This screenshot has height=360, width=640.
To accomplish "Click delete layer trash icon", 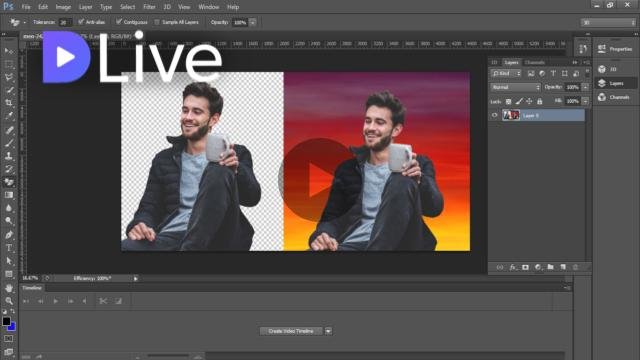I will 576,267.
